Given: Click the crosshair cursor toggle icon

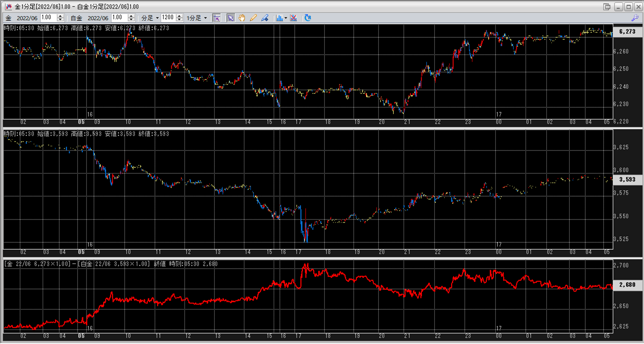Looking at the screenshot, I should point(216,18).
